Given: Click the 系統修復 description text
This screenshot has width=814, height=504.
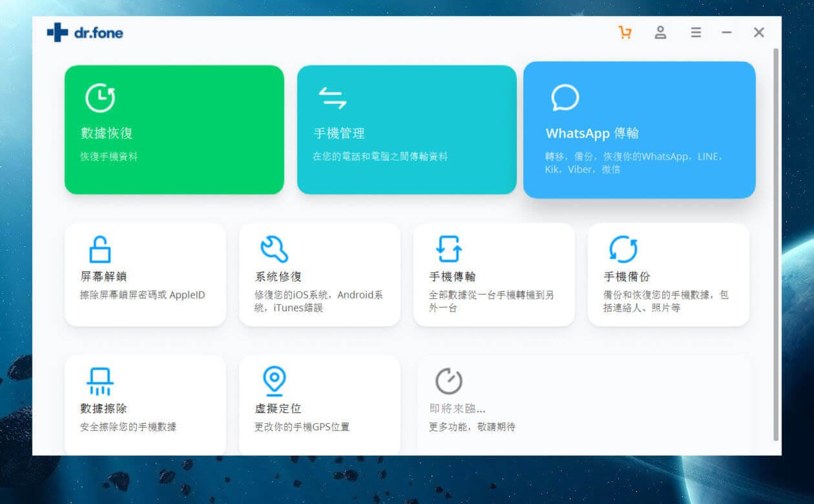Looking at the screenshot, I should (319, 301).
